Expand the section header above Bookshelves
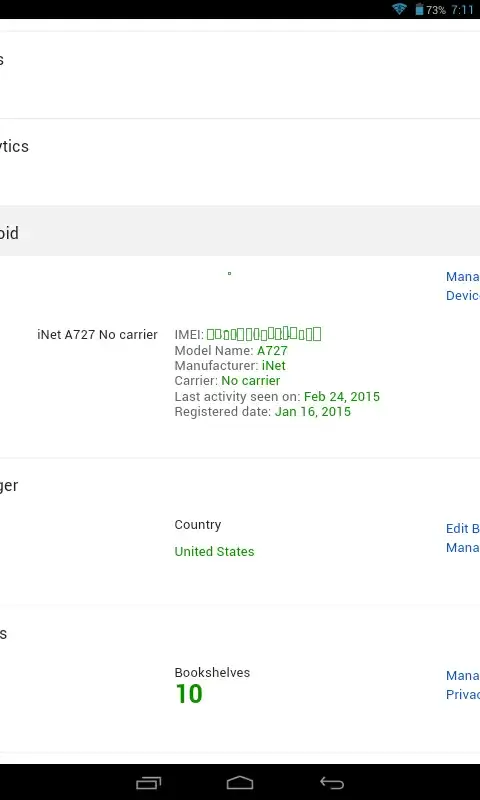480x800 pixels. (240, 634)
